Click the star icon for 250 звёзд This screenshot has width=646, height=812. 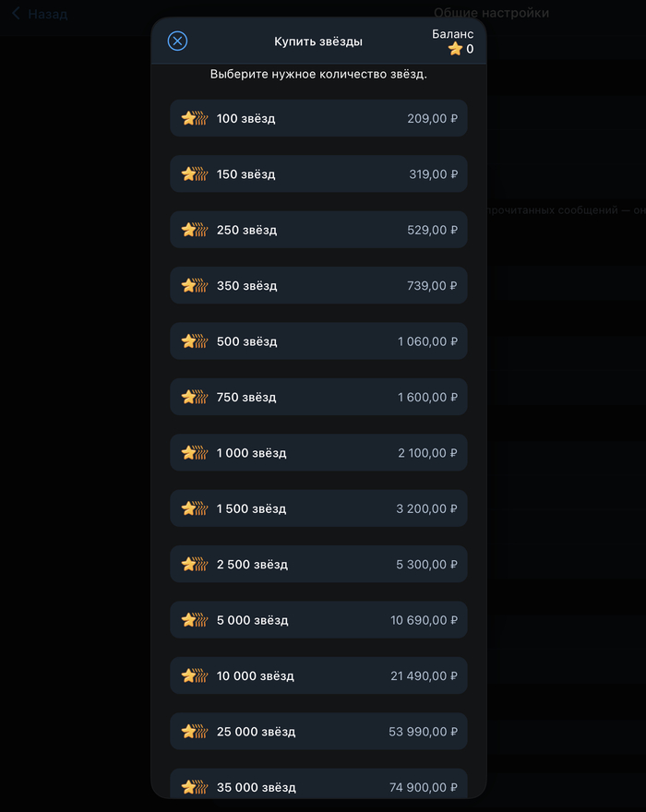click(194, 230)
